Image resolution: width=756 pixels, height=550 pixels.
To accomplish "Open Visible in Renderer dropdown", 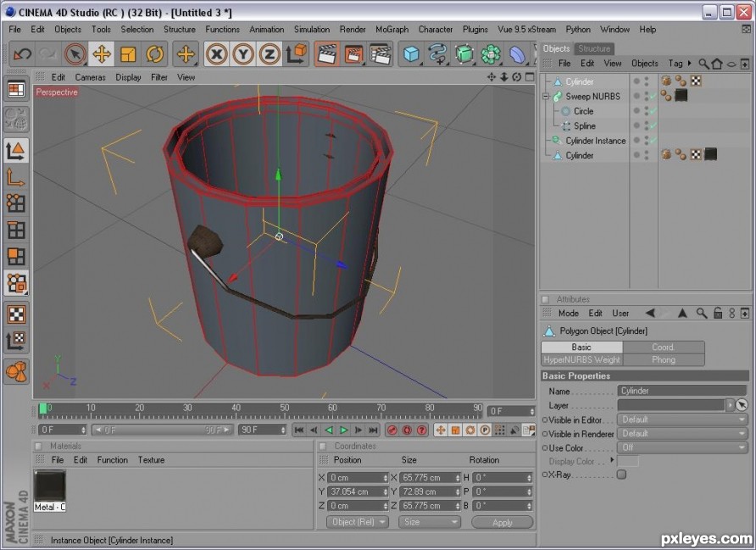I will 682,433.
